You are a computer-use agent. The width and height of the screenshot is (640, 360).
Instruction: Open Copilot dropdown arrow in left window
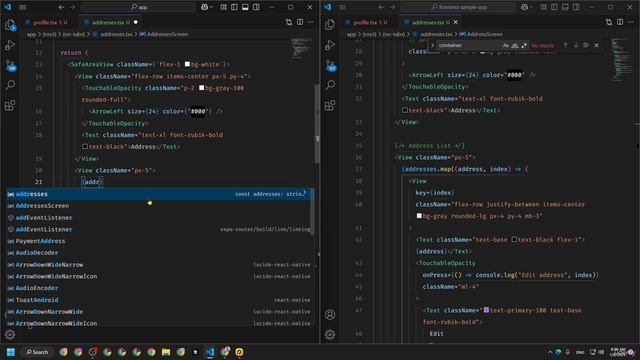211,7
